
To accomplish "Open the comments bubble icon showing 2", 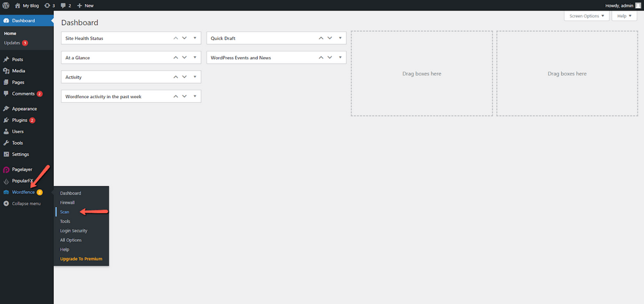I will pos(63,6).
